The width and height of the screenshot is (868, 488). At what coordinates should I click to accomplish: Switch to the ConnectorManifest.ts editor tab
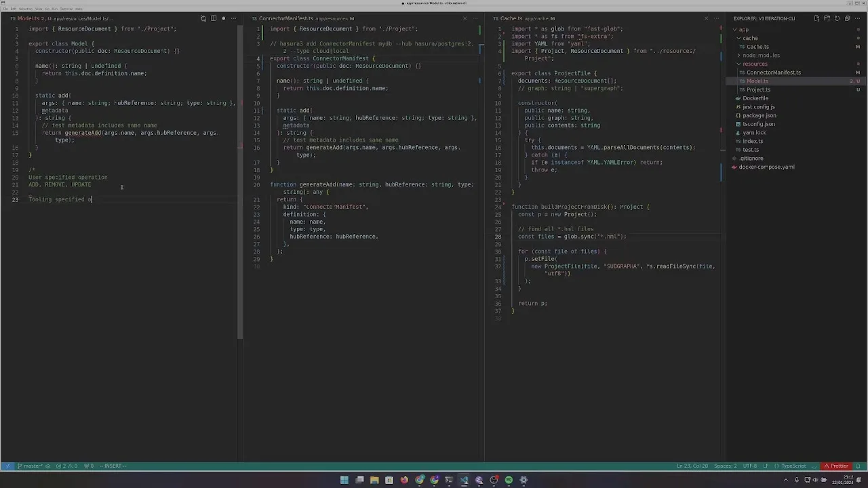click(302, 18)
